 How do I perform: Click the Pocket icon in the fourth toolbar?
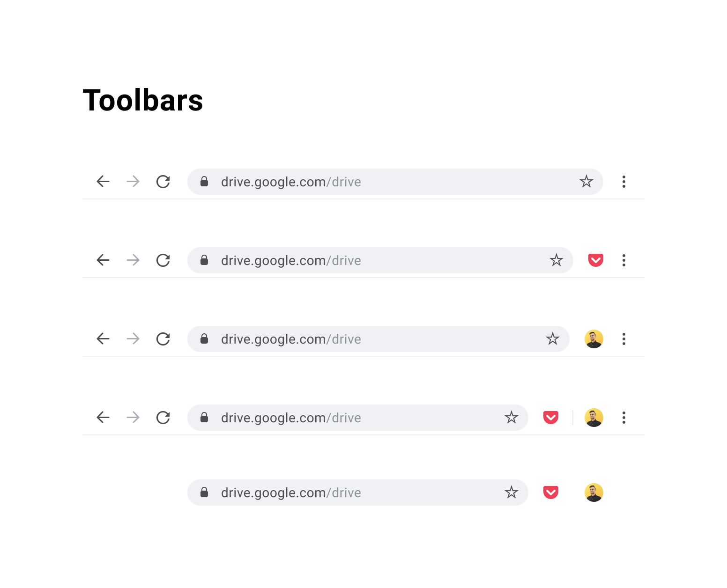pos(551,417)
